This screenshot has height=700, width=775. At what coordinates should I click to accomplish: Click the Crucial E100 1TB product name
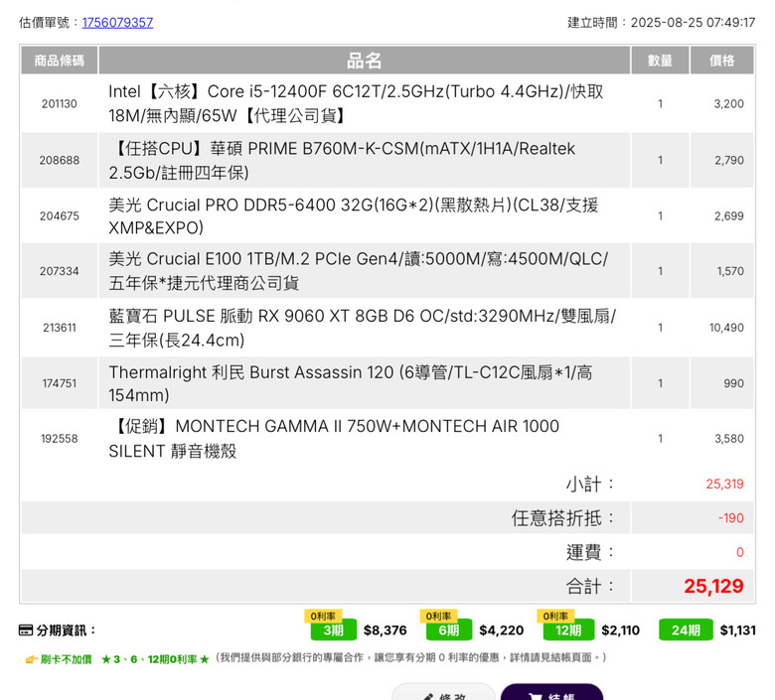click(359, 271)
